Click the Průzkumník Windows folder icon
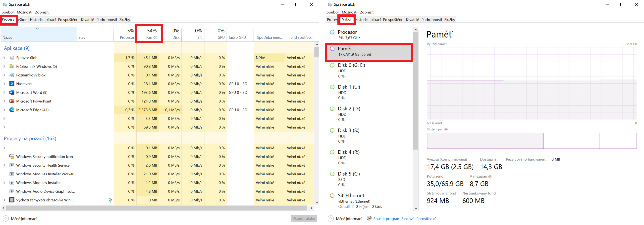Viewport: 644px width, 225px height. [12, 66]
